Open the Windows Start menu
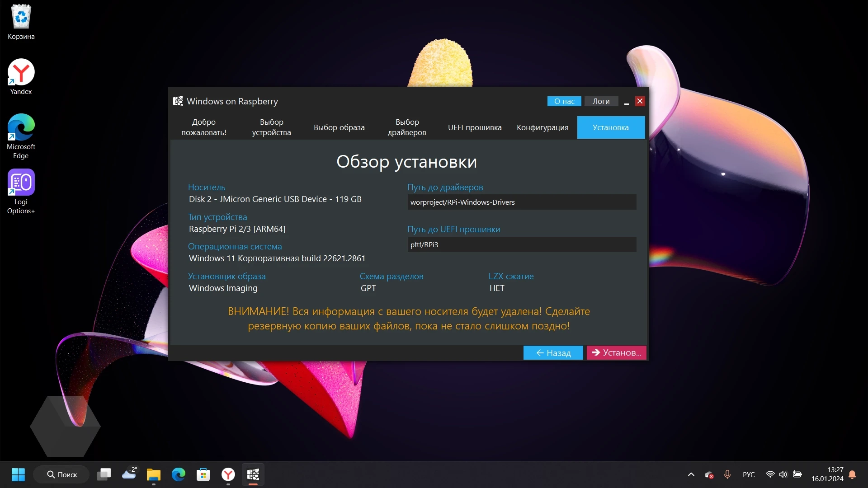 point(18,474)
